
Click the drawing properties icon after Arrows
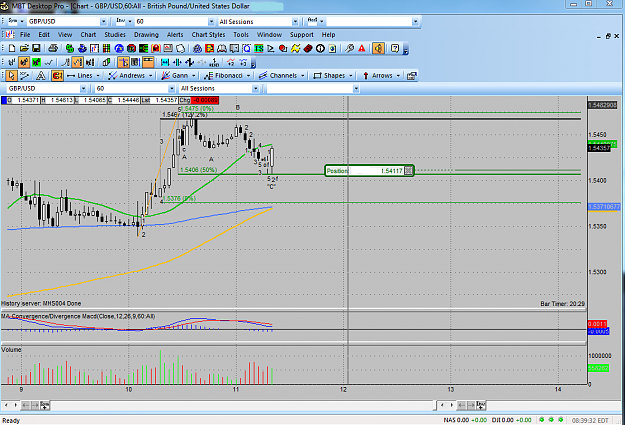click(x=411, y=75)
